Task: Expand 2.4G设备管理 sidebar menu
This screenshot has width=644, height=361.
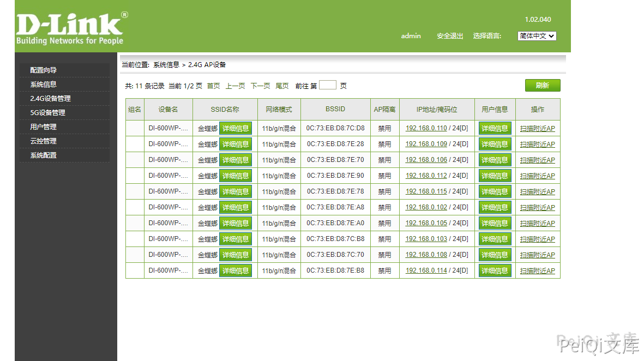Action: [50, 99]
